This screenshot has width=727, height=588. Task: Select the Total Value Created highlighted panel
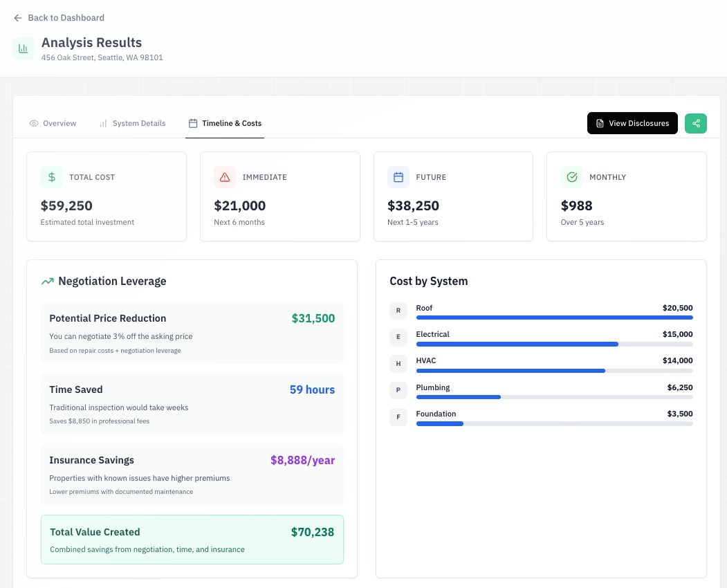point(192,539)
